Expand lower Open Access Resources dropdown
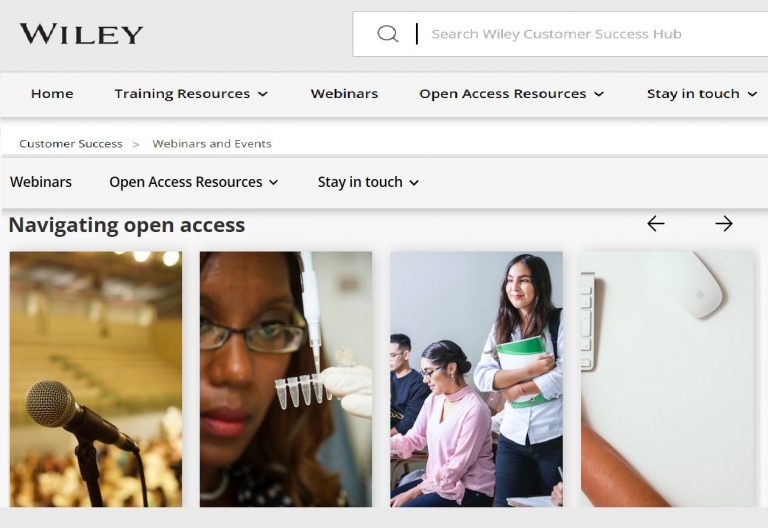 (194, 182)
